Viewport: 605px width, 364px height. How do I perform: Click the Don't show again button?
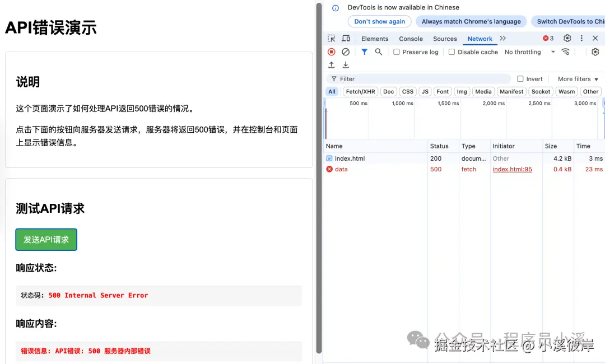[380, 22]
